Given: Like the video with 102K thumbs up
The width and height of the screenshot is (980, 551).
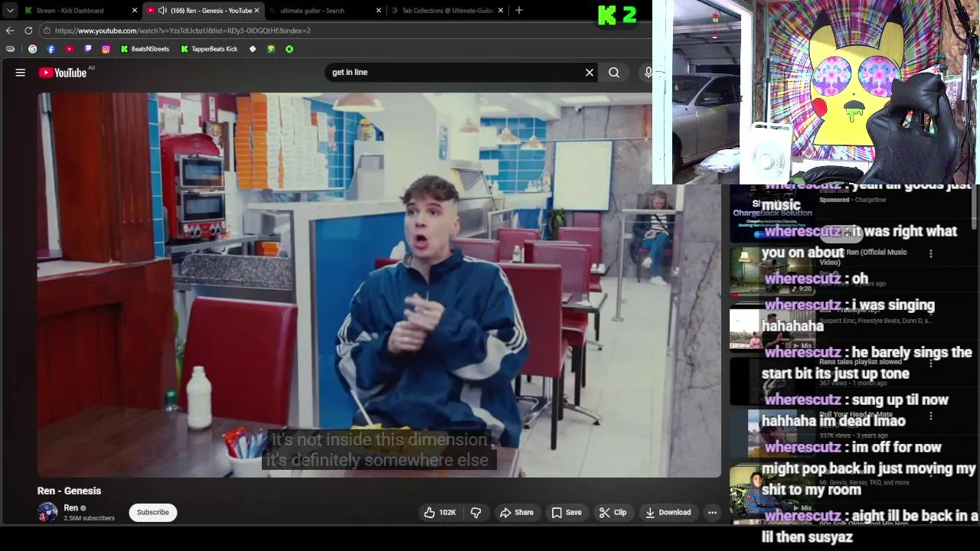Looking at the screenshot, I should tap(440, 513).
